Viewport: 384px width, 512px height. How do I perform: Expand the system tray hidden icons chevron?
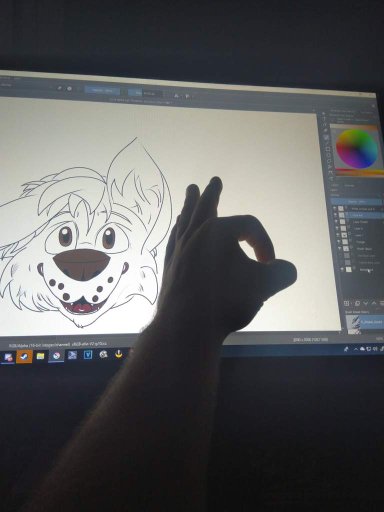point(355,349)
